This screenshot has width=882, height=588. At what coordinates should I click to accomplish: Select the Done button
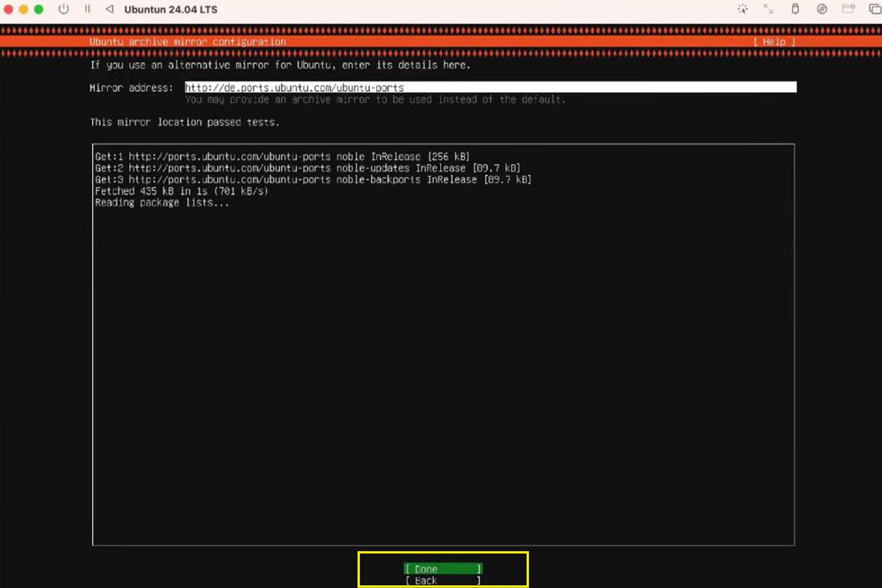point(443,569)
